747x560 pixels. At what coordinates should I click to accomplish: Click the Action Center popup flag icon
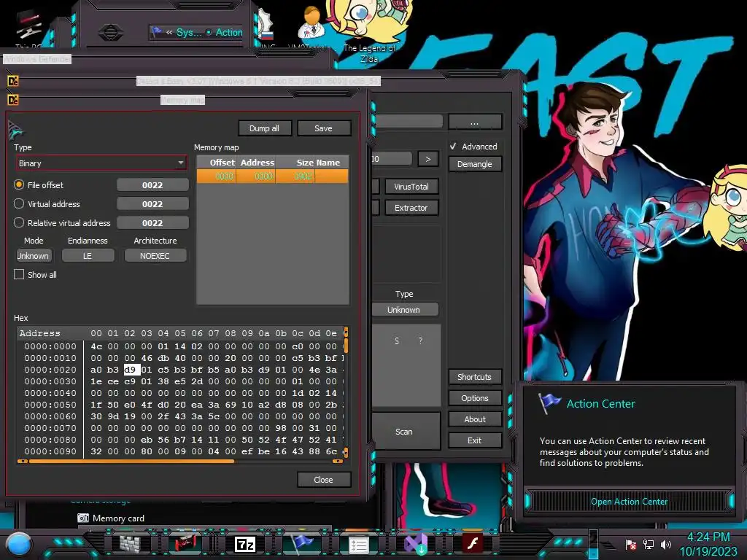pyautogui.click(x=549, y=403)
